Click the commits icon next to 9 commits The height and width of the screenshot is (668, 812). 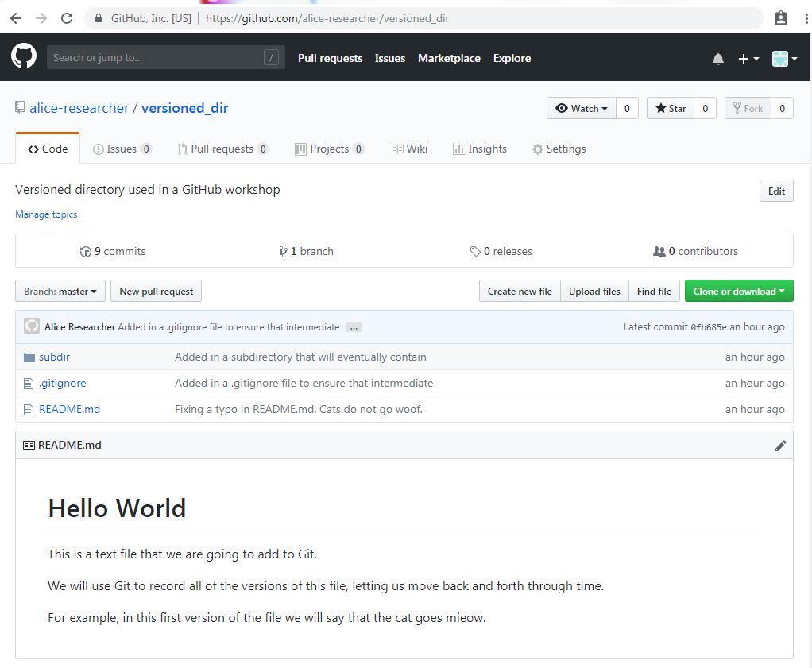click(x=85, y=251)
